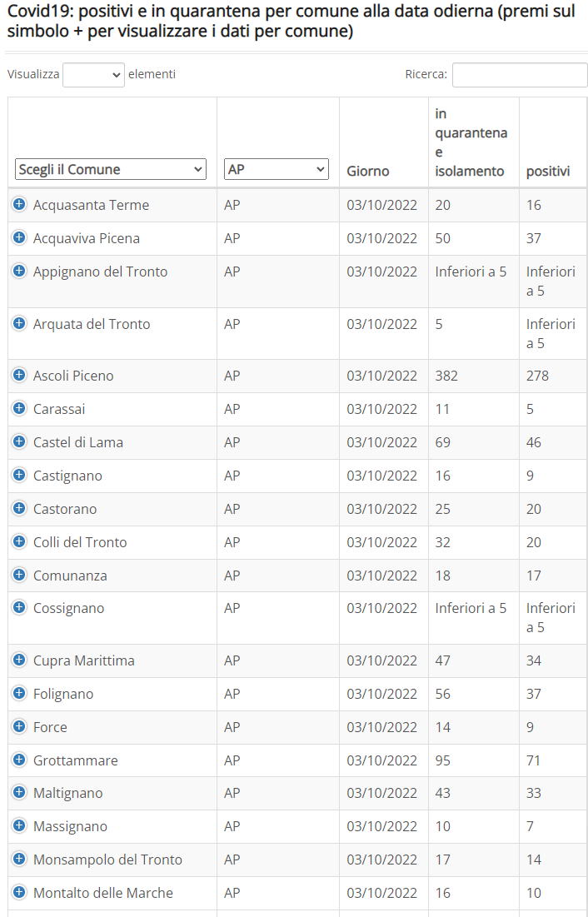Expand the Ascoli Piceno row plus icon
Screen dimensions: 588x917
19,375
